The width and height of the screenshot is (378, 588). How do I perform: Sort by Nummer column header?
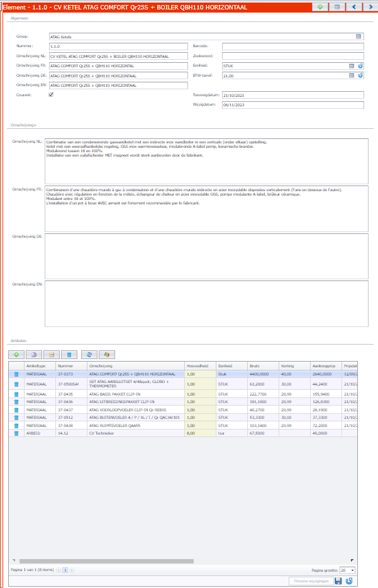(71, 365)
